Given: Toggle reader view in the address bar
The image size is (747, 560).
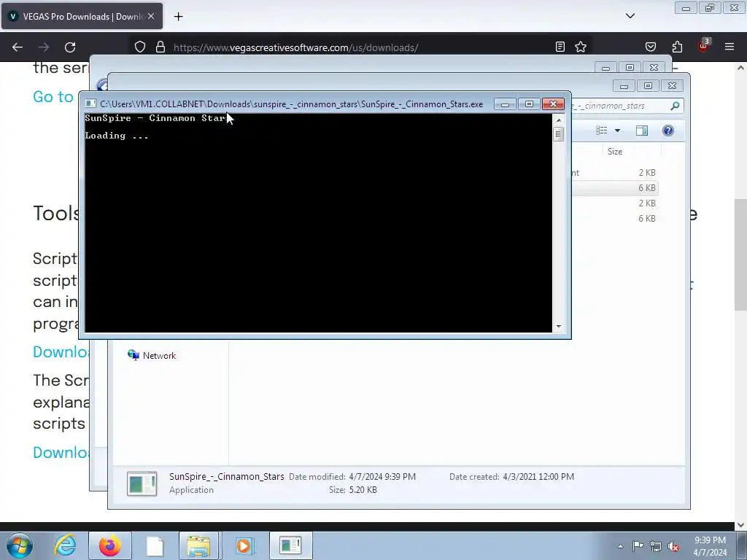Looking at the screenshot, I should click(560, 47).
